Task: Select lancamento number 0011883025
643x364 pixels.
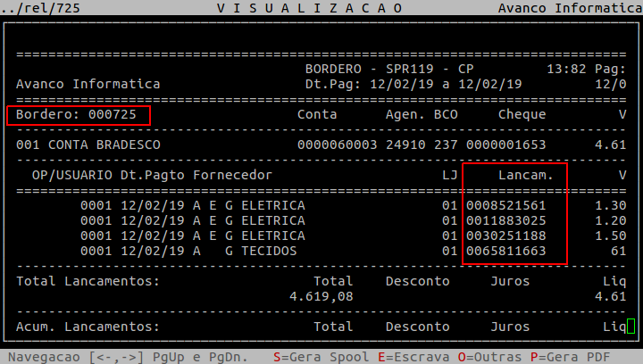Action: 505,220
